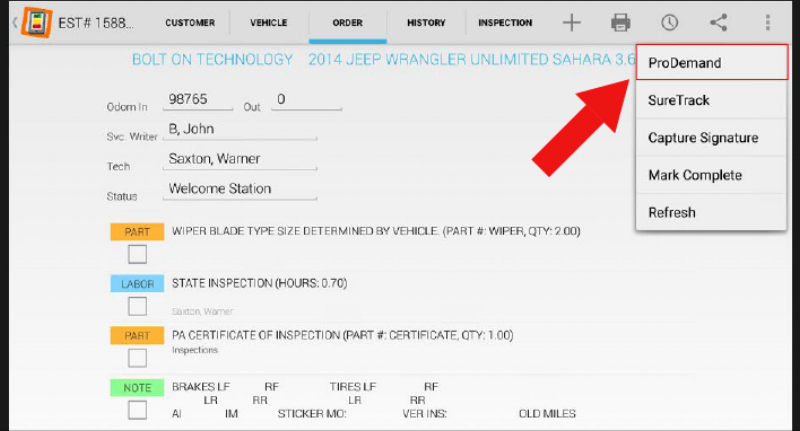Open the clock history icon
This screenshot has width=800, height=431.
669,22
